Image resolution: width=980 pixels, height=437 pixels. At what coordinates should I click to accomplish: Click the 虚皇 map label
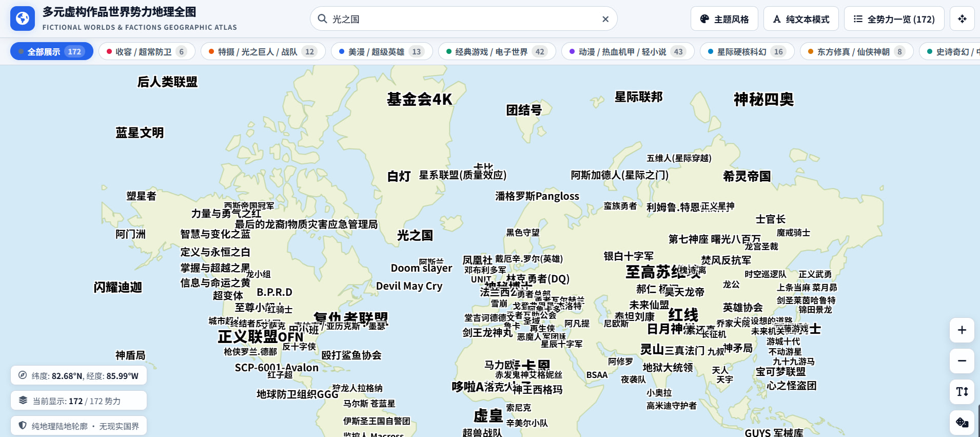click(x=488, y=415)
